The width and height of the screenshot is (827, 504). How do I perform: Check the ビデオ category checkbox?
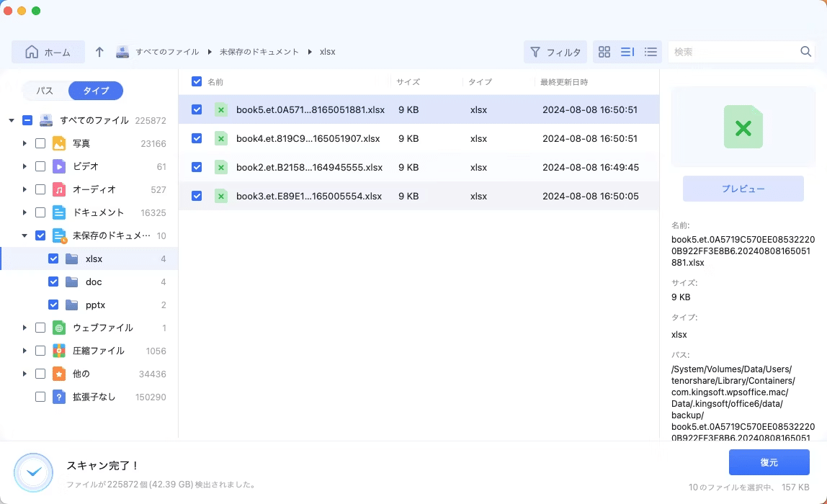point(40,166)
